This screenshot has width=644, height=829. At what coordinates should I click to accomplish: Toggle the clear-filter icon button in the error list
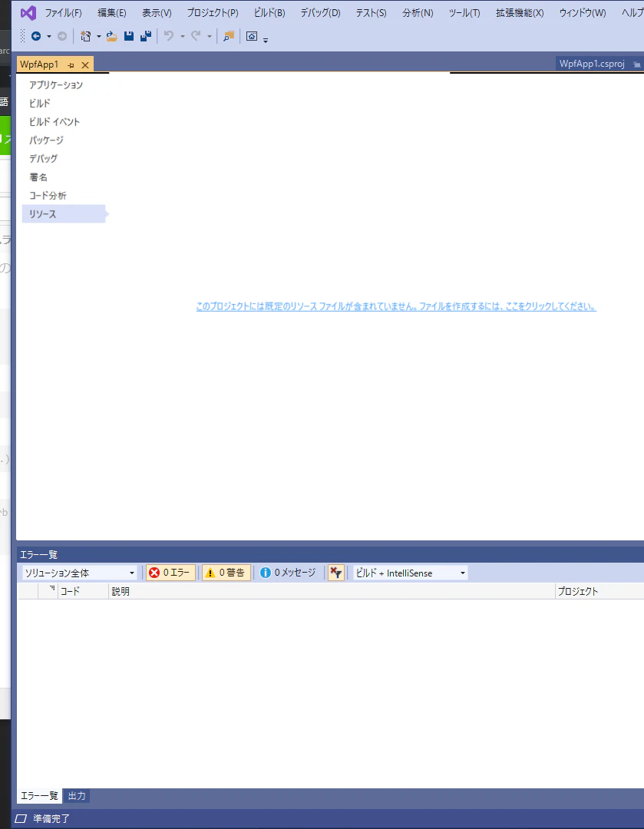tap(335, 573)
